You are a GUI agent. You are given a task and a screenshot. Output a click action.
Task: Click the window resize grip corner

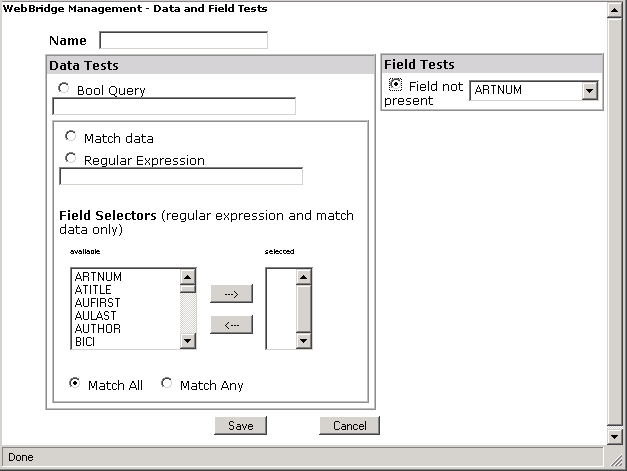[x=615, y=459]
